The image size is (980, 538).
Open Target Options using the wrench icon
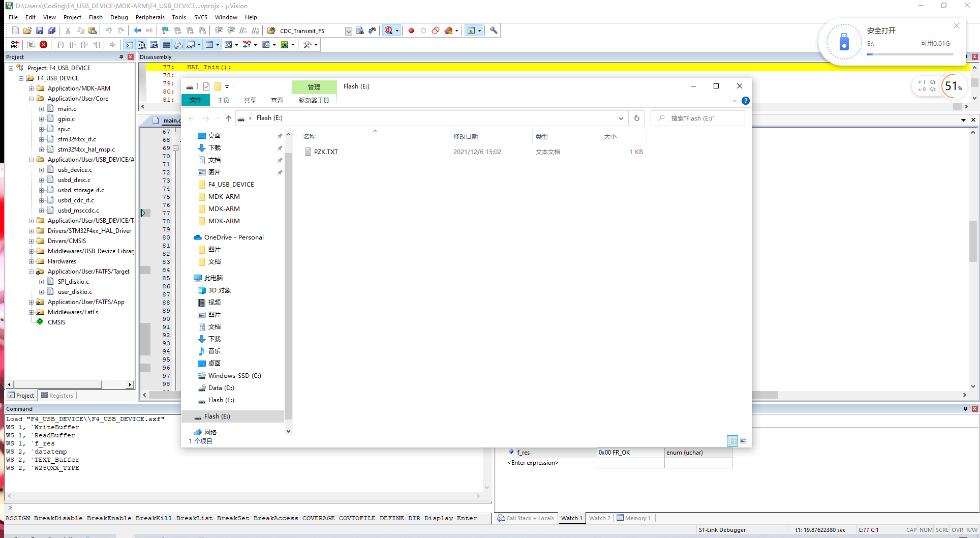click(494, 31)
